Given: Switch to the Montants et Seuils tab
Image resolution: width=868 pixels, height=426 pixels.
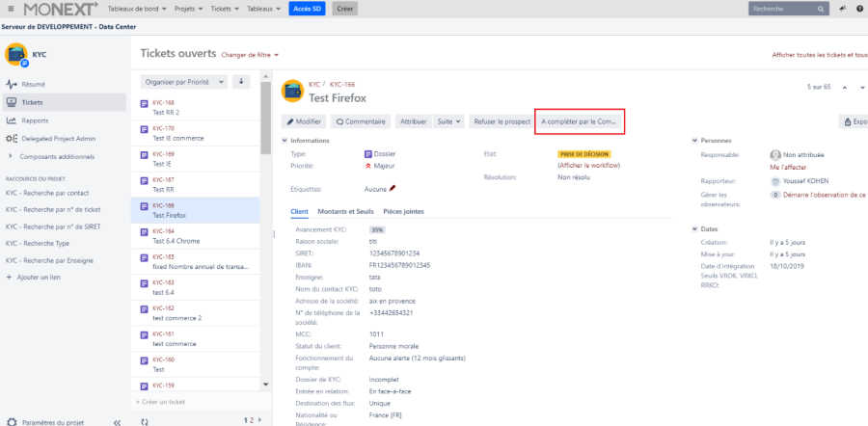Looking at the screenshot, I should coord(344,211).
